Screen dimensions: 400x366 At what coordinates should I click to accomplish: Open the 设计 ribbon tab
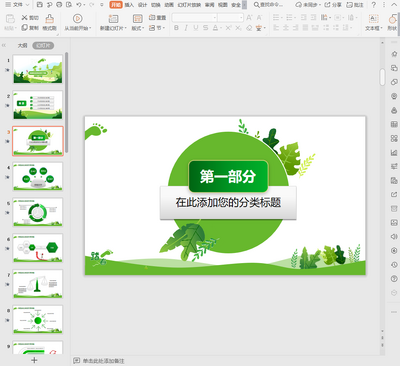(x=142, y=5)
